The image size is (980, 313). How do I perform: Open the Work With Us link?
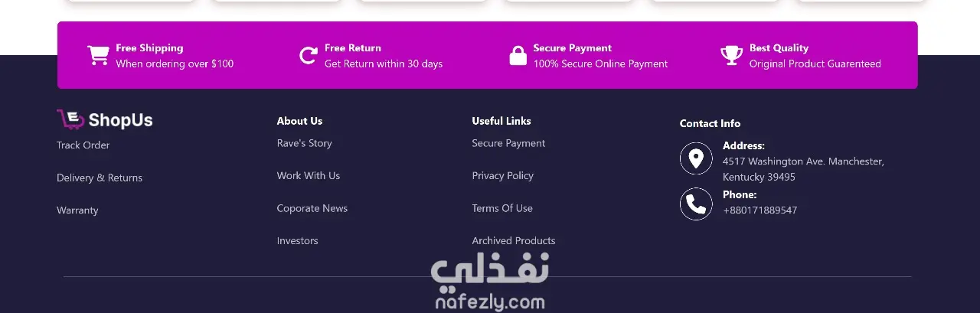tap(309, 176)
